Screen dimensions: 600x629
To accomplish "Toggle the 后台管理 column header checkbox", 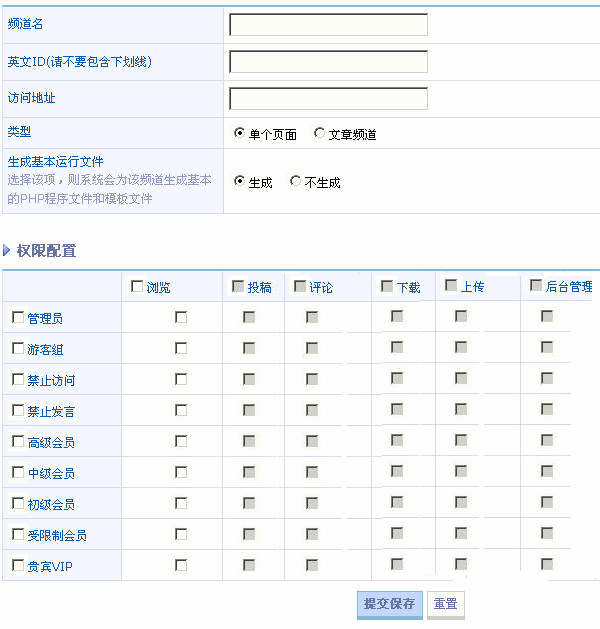I will (x=536, y=285).
